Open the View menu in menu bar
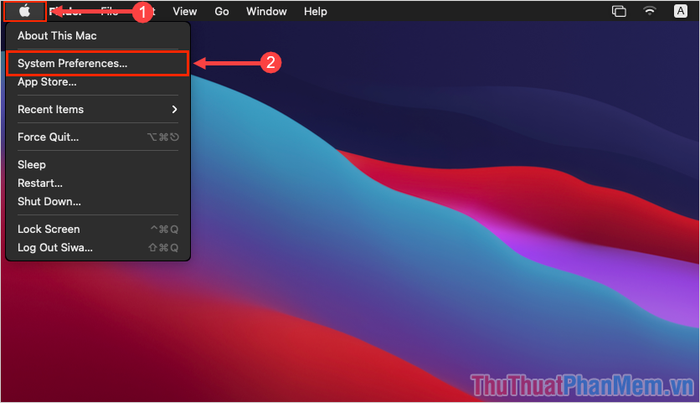The width and height of the screenshot is (700, 403). coord(185,11)
